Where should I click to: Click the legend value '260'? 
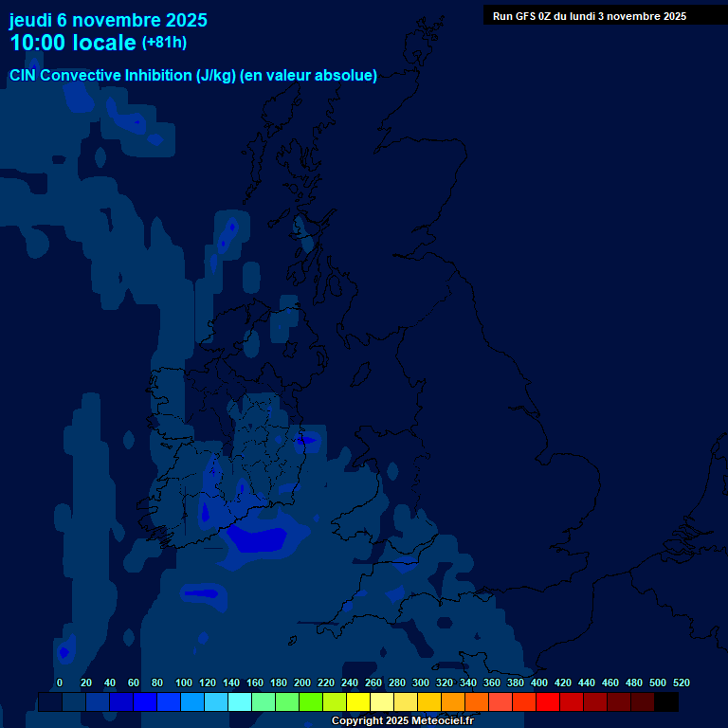(373, 682)
